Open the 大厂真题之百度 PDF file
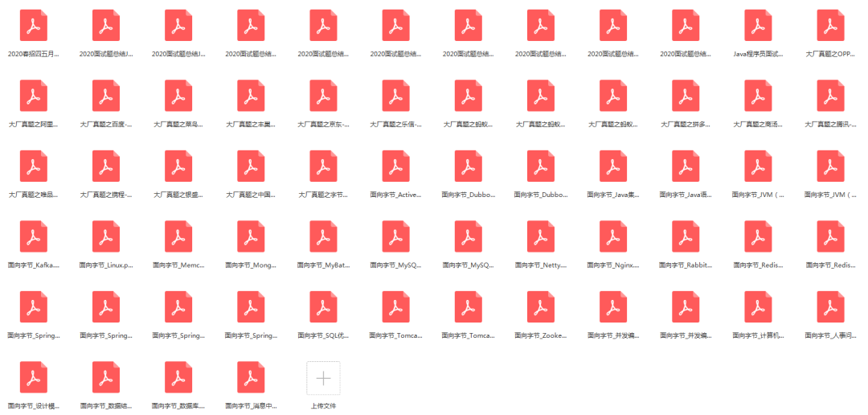868x415 pixels. point(106,96)
